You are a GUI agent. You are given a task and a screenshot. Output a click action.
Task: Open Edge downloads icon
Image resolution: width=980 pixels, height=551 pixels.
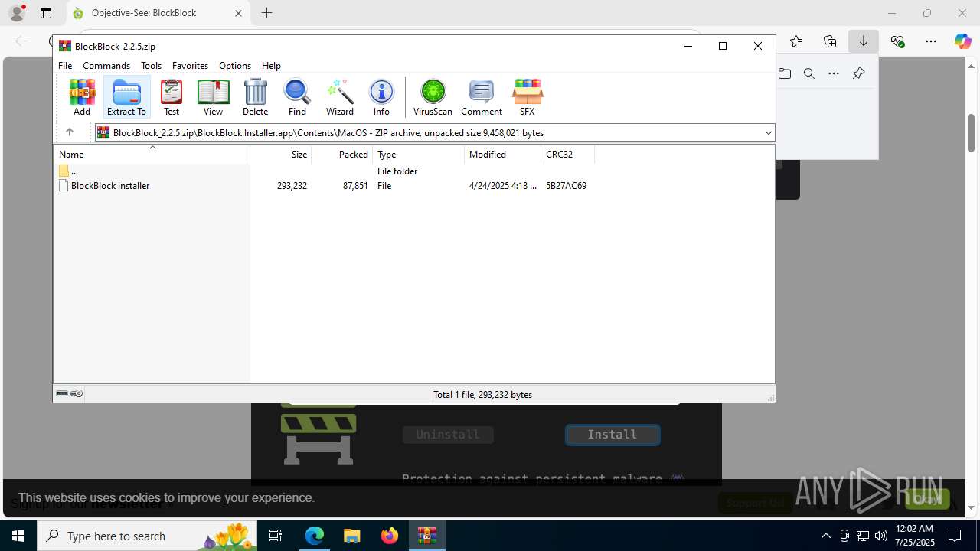tap(863, 41)
